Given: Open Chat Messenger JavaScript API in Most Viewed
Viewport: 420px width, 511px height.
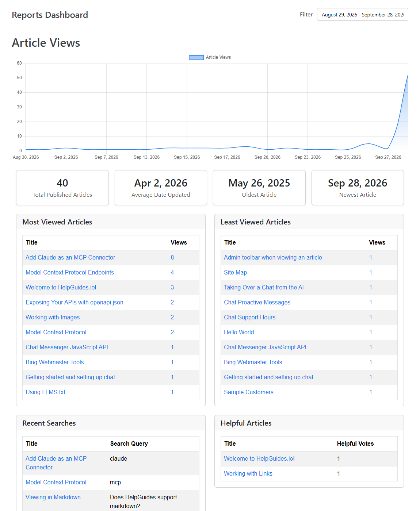Looking at the screenshot, I should coord(67,347).
